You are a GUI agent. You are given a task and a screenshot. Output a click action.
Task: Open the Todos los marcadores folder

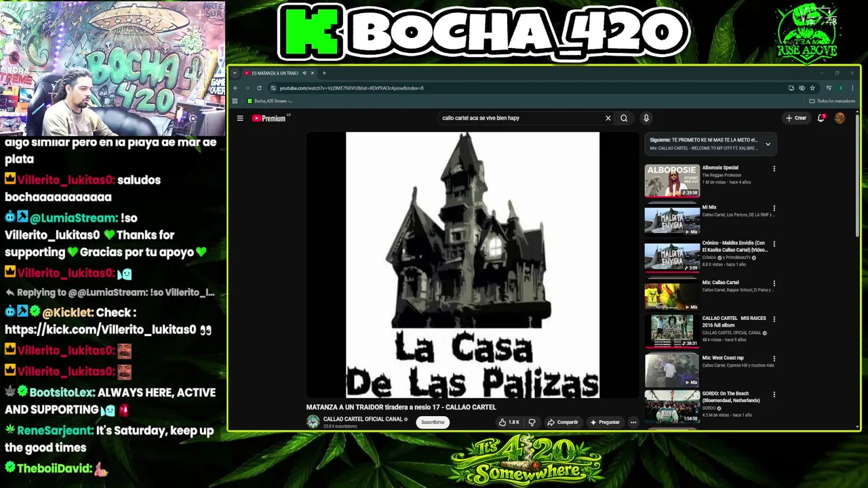[833, 101]
